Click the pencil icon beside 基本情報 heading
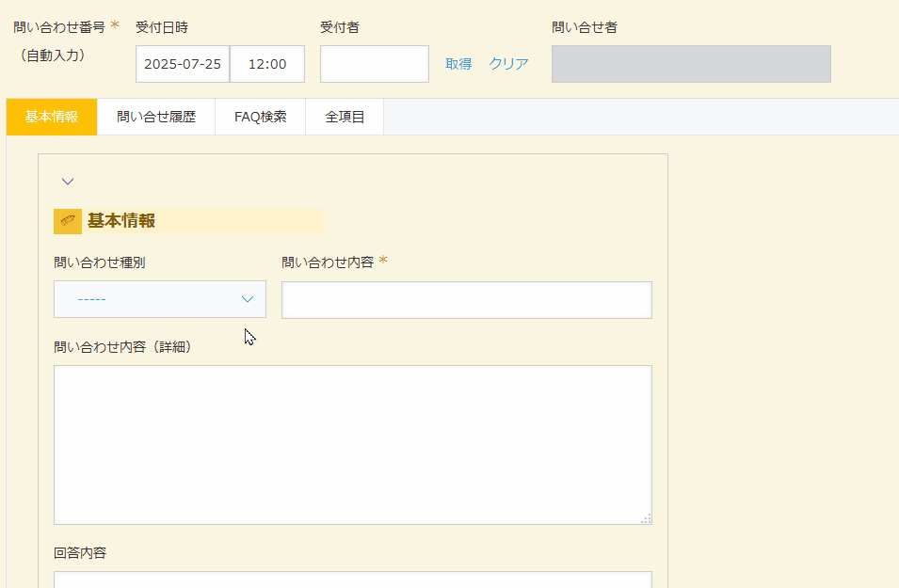899x588 pixels. click(68, 221)
